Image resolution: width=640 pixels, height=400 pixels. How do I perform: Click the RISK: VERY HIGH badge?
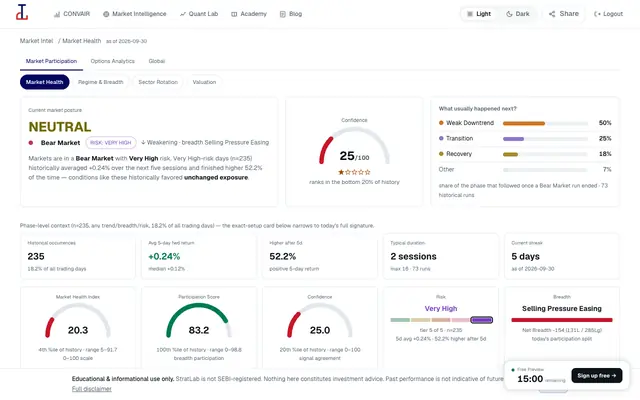(x=111, y=142)
